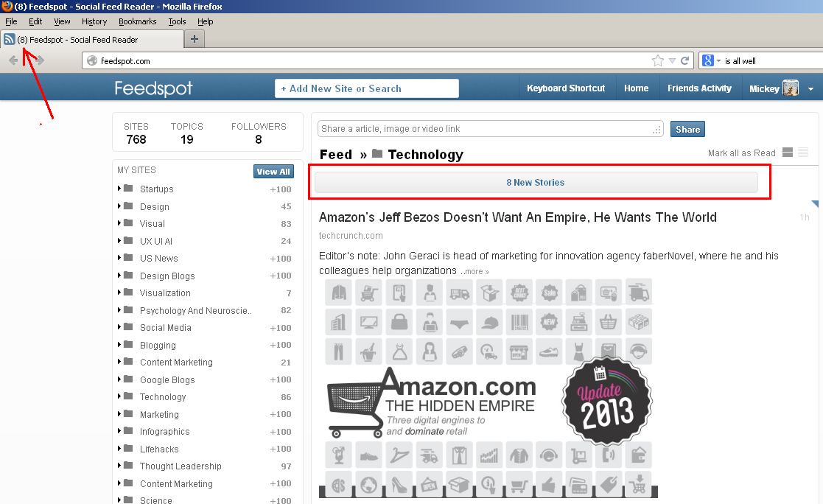Click the Startups folder icon
Image resolution: width=823 pixels, height=504 pixels.
128,189
